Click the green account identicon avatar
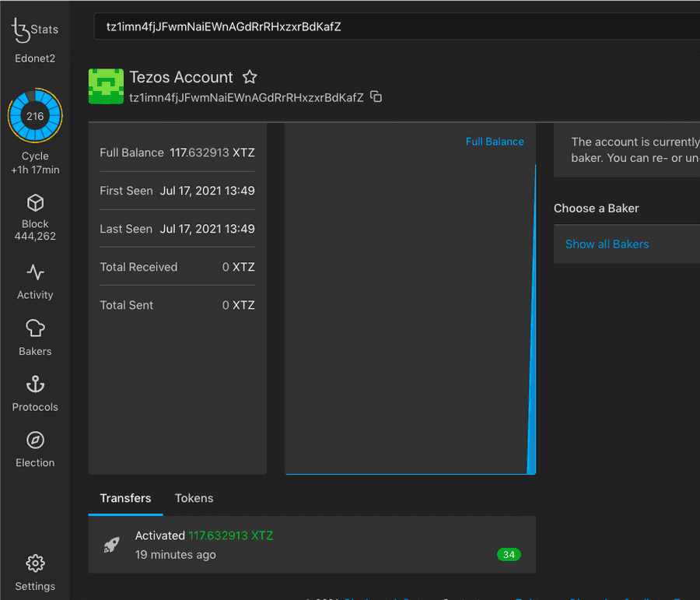The height and width of the screenshot is (600, 700). pyautogui.click(x=106, y=86)
